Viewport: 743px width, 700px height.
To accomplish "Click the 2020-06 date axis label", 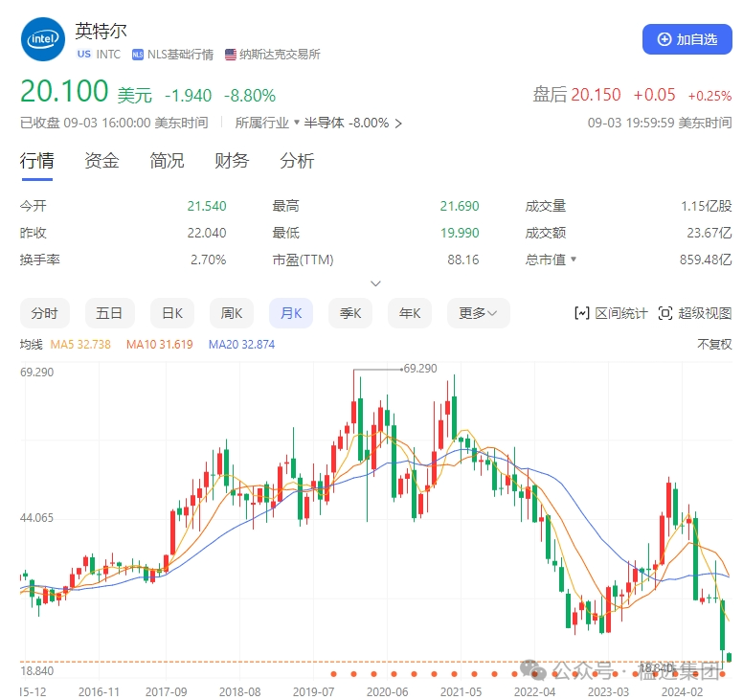I will [387, 692].
